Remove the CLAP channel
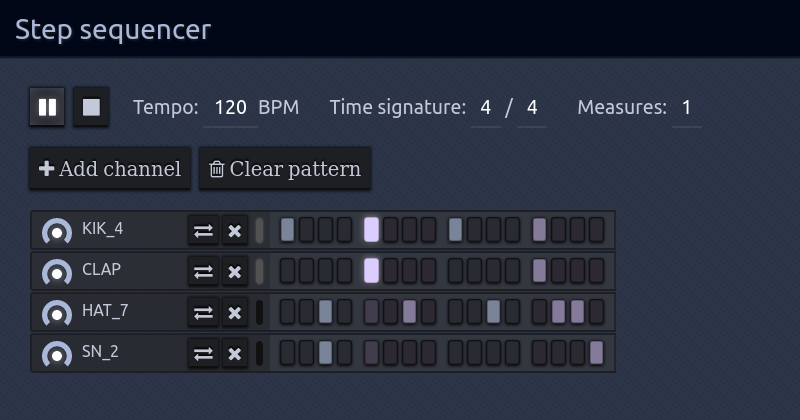The image size is (800, 420). [235, 272]
